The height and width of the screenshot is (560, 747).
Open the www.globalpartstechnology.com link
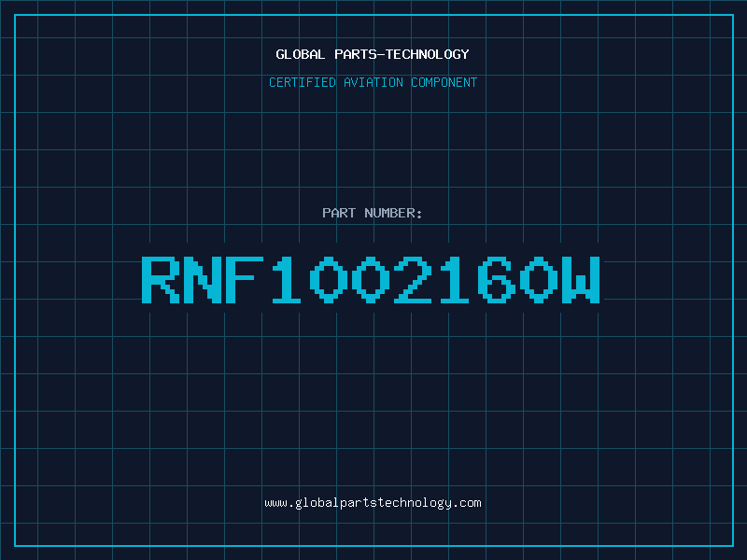pos(373,503)
